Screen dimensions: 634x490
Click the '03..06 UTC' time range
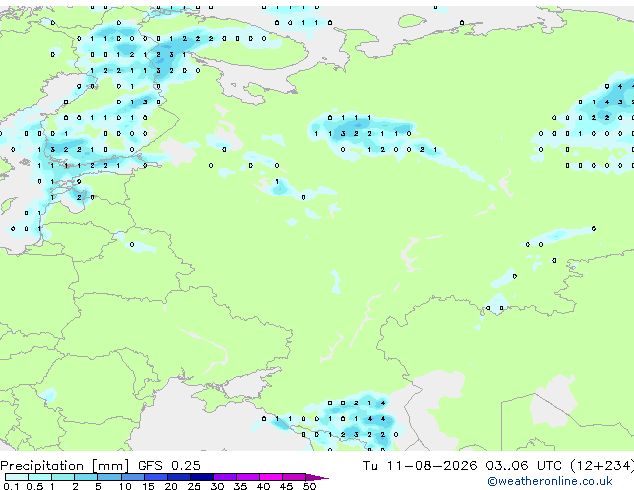(x=524, y=466)
